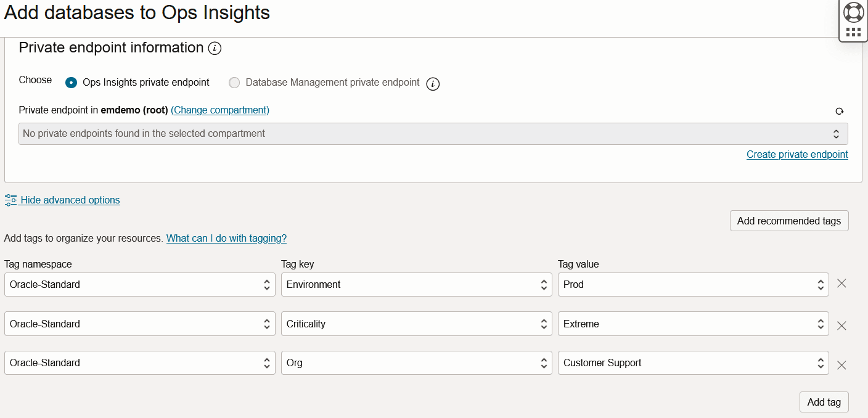This screenshot has height=418, width=868.
Task: Remove the Environment tag row
Action: click(841, 284)
